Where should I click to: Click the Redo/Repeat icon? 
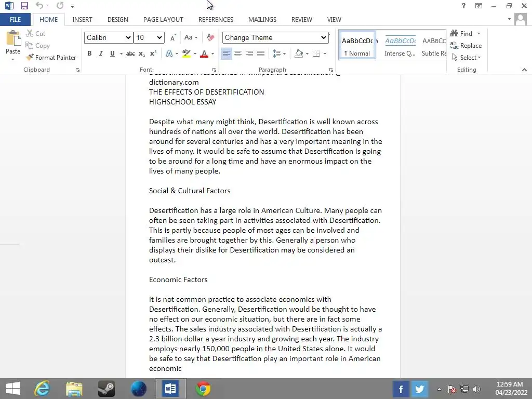(60, 5)
